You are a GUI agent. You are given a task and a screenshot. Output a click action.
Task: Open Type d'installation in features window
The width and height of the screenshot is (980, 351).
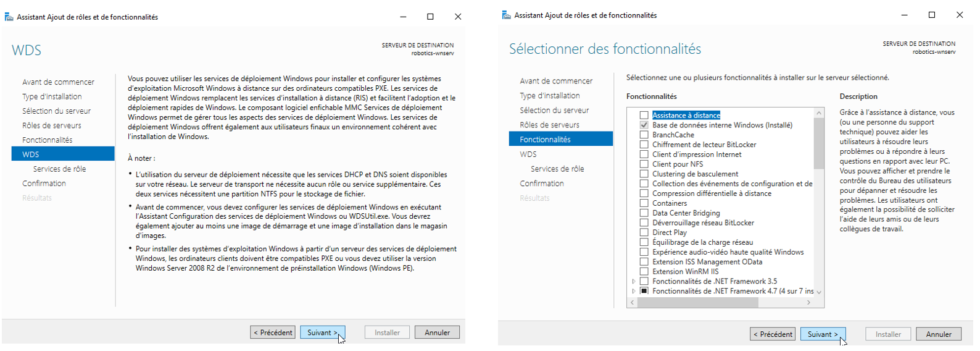550,96
